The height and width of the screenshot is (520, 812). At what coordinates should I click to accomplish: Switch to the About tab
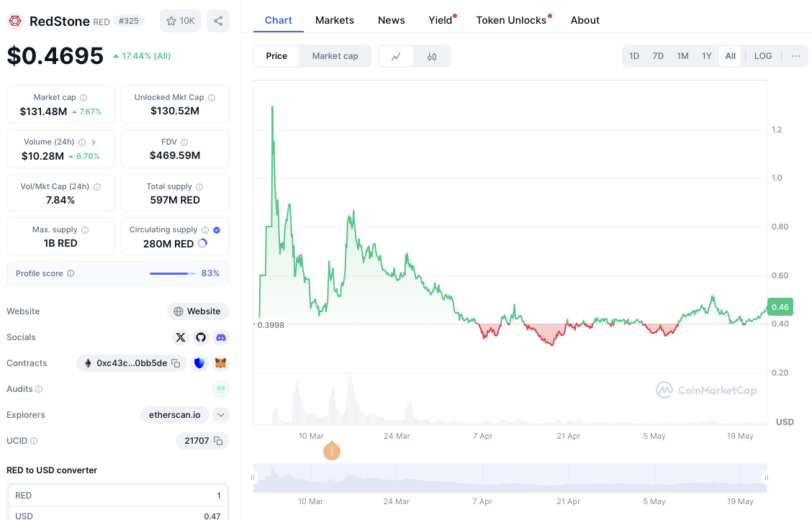click(585, 20)
